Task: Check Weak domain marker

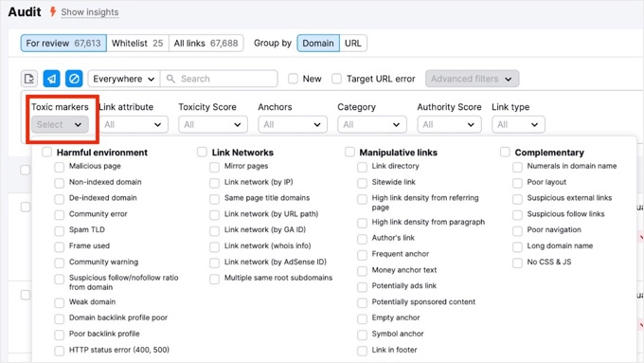Action: tap(59, 303)
